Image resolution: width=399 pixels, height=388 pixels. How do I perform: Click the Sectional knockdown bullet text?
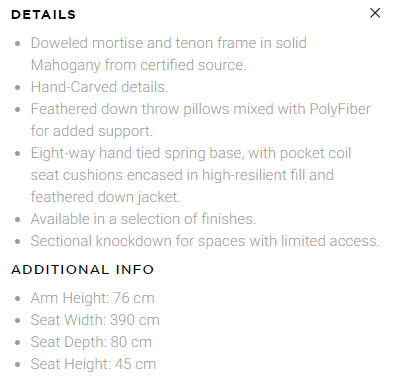click(205, 241)
